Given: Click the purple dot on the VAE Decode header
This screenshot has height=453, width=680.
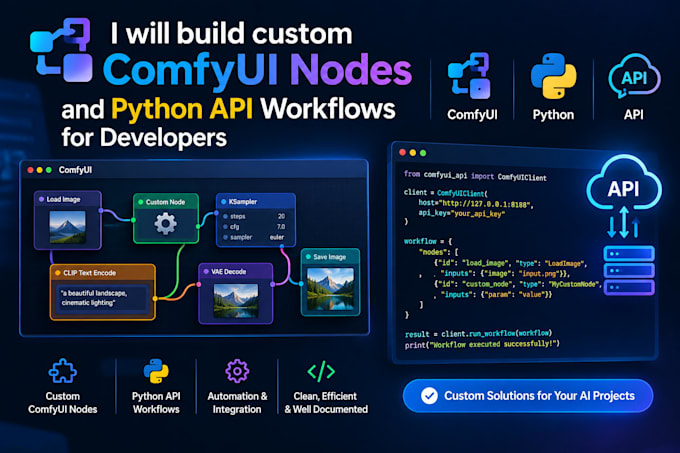Looking at the screenshot, I should coord(206,272).
